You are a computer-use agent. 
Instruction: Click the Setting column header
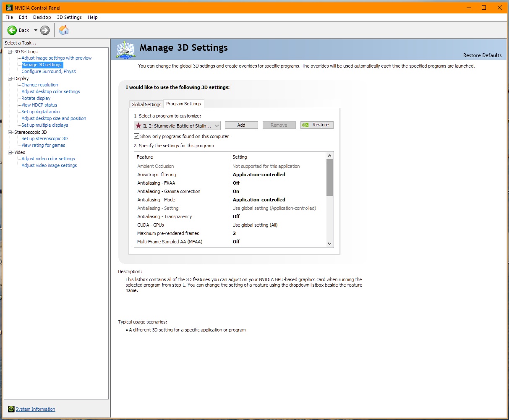click(x=278, y=157)
